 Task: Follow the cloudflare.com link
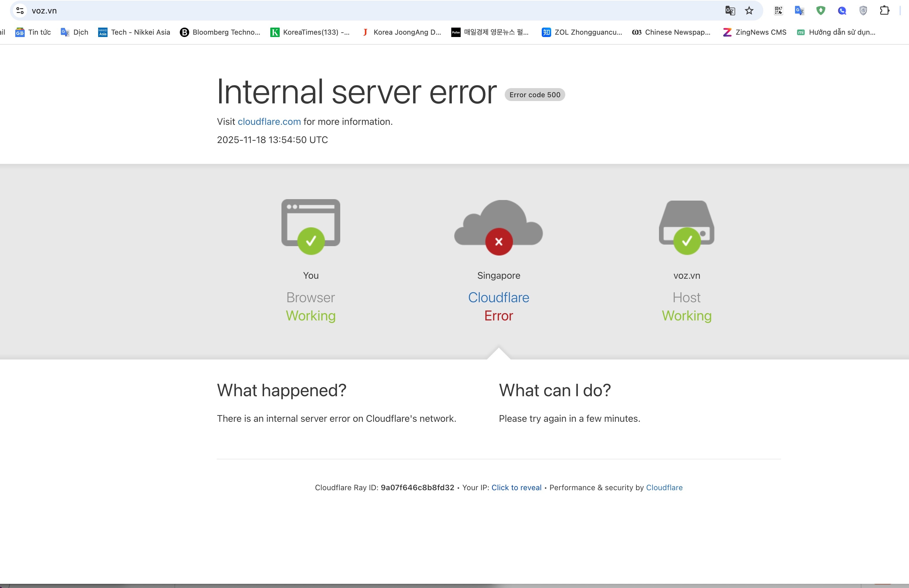coord(269,122)
